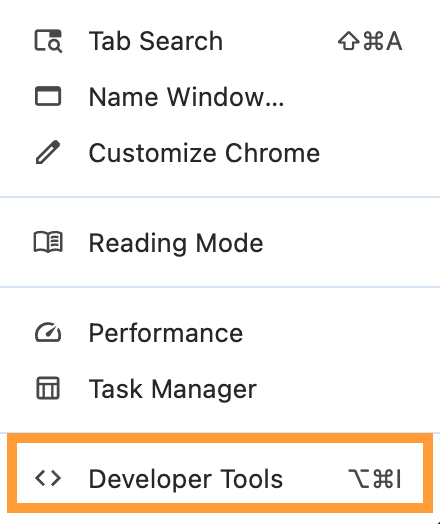The height and width of the screenshot is (524, 440).
Task: Open Task Manager from the list
Action: [220, 389]
